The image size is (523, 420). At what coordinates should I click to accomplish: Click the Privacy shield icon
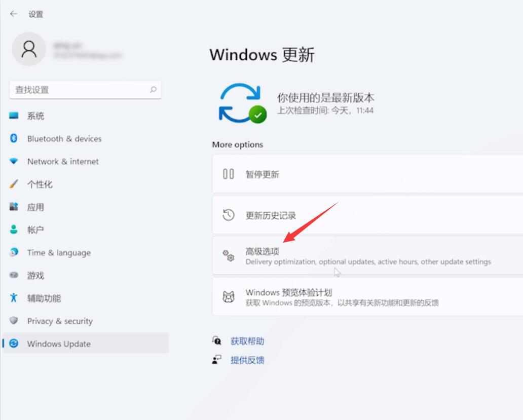[14, 320]
